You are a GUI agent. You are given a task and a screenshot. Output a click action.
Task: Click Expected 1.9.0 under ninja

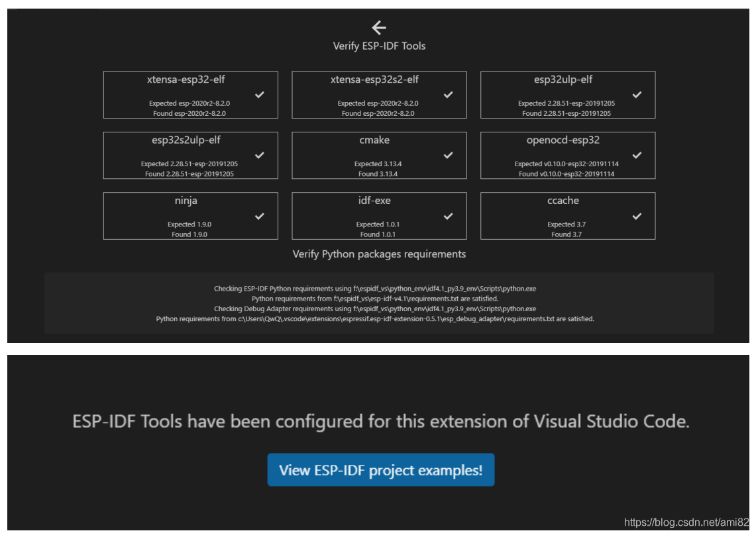point(189,224)
